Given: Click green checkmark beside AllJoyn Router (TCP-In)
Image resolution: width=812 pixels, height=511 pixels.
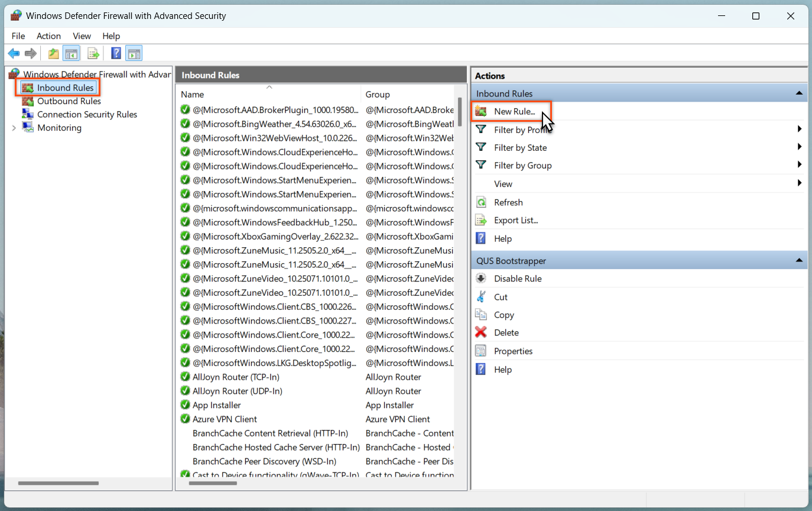Looking at the screenshot, I should coord(185,377).
